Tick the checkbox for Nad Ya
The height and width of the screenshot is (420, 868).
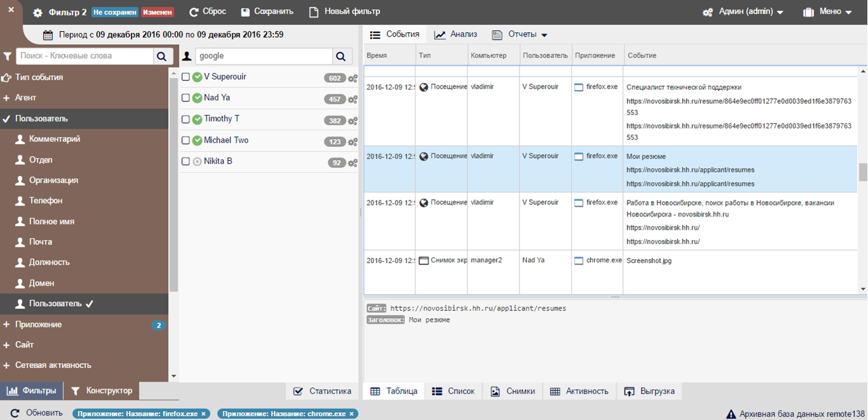point(186,98)
